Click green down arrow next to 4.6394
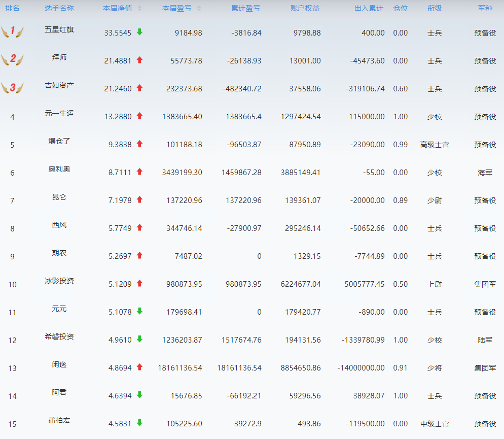 [139, 395]
